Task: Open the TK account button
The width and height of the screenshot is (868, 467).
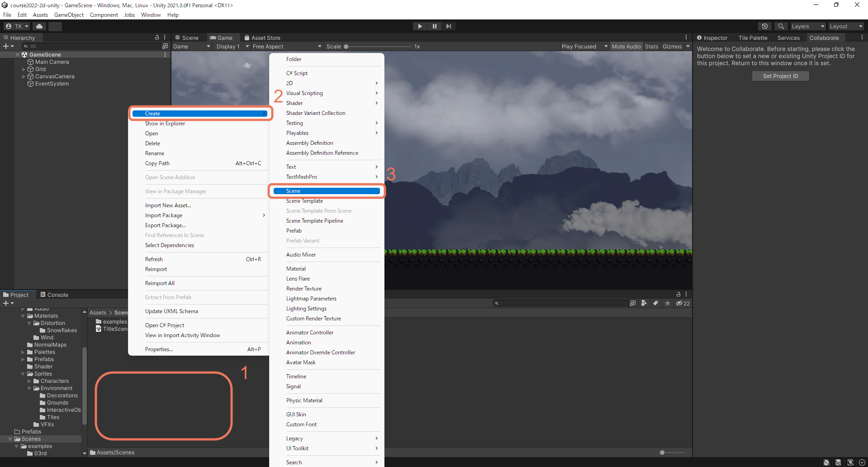Action: (x=17, y=26)
